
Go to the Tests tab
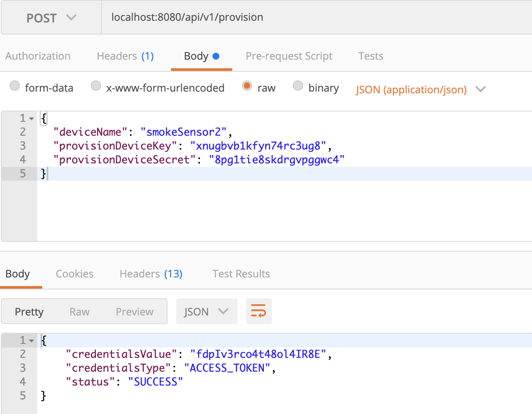370,56
